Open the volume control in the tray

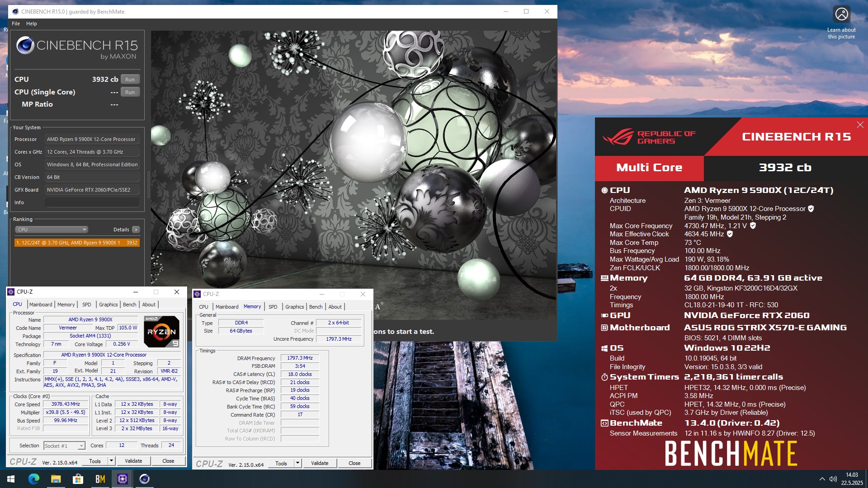click(x=833, y=479)
